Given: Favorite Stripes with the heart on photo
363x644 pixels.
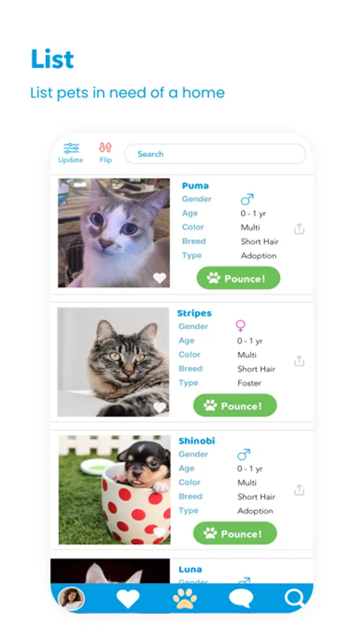Looking at the screenshot, I should pos(160,407).
